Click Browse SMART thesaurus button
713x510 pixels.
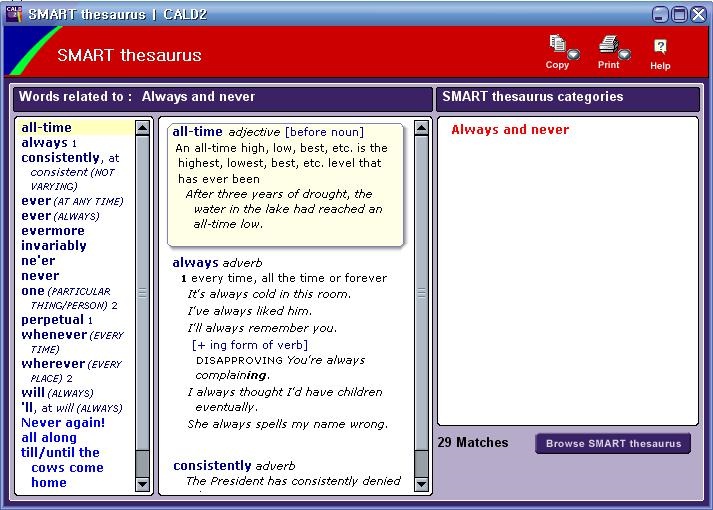tap(613, 443)
